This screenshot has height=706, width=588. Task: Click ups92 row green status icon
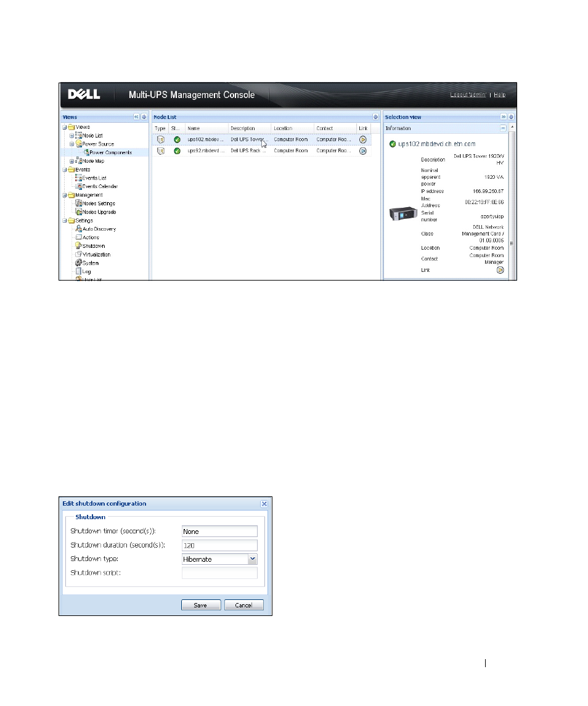[x=177, y=151]
